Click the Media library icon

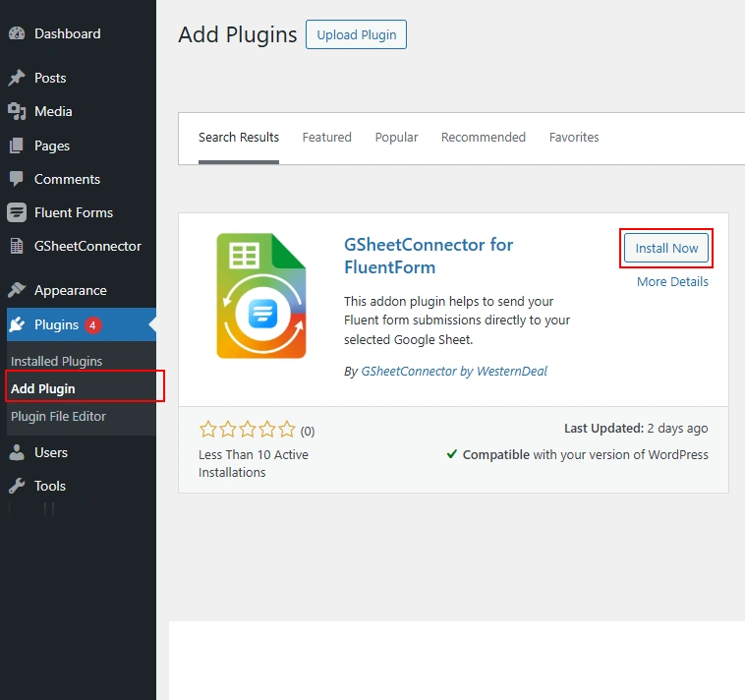pos(17,111)
